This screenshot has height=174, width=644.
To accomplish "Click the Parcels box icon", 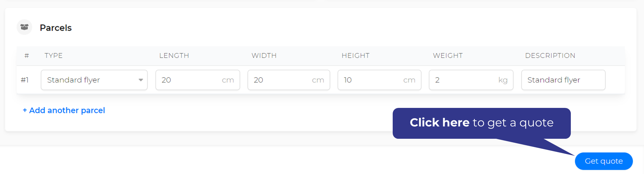I will tap(24, 27).
